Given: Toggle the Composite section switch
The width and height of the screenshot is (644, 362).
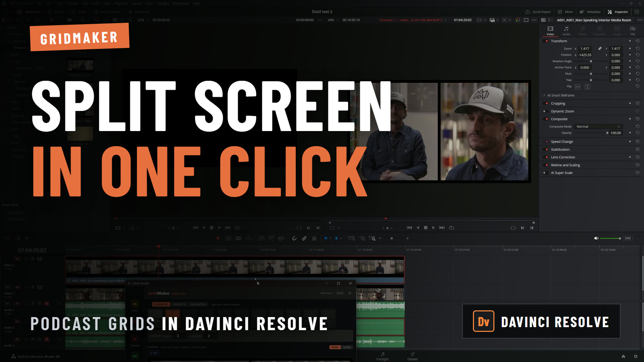Looking at the screenshot, I should point(546,119).
